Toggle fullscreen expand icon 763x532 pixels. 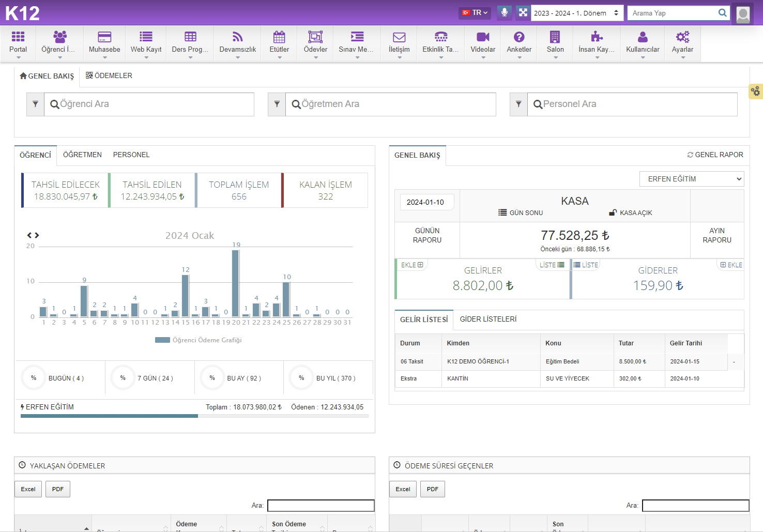coord(523,12)
